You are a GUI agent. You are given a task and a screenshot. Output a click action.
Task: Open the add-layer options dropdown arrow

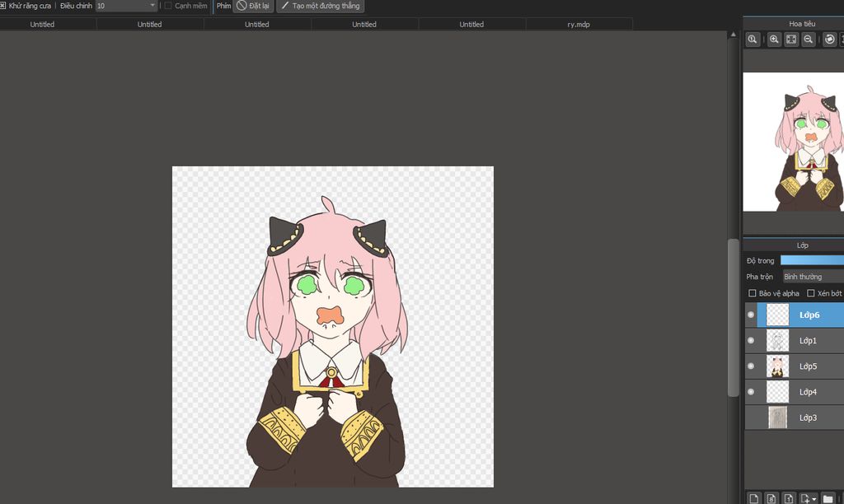pyautogui.click(x=814, y=499)
